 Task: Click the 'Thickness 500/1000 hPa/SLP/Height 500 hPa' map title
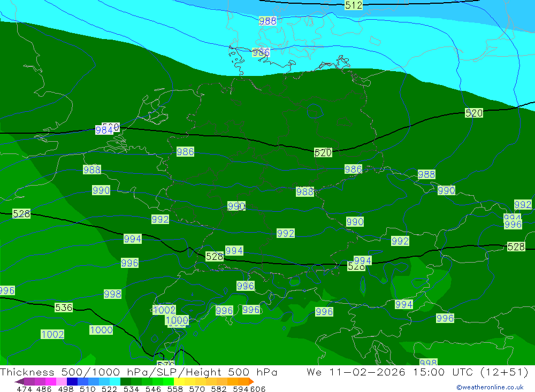139,372
